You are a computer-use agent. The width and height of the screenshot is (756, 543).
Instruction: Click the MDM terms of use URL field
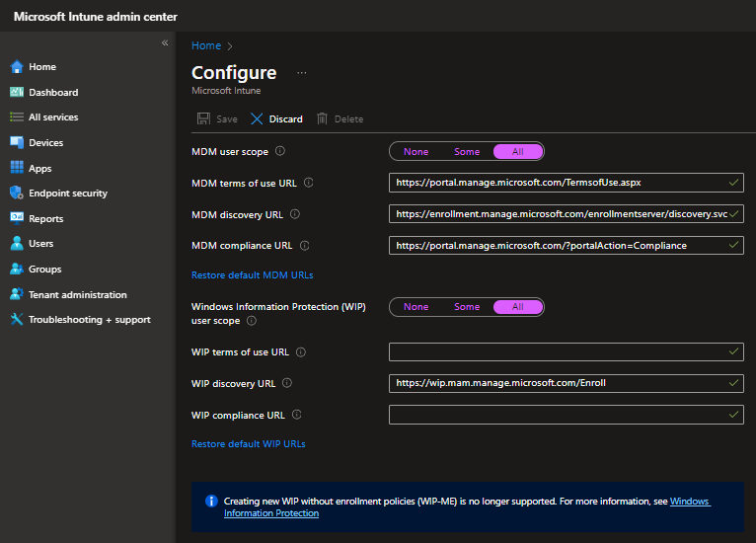(x=567, y=183)
